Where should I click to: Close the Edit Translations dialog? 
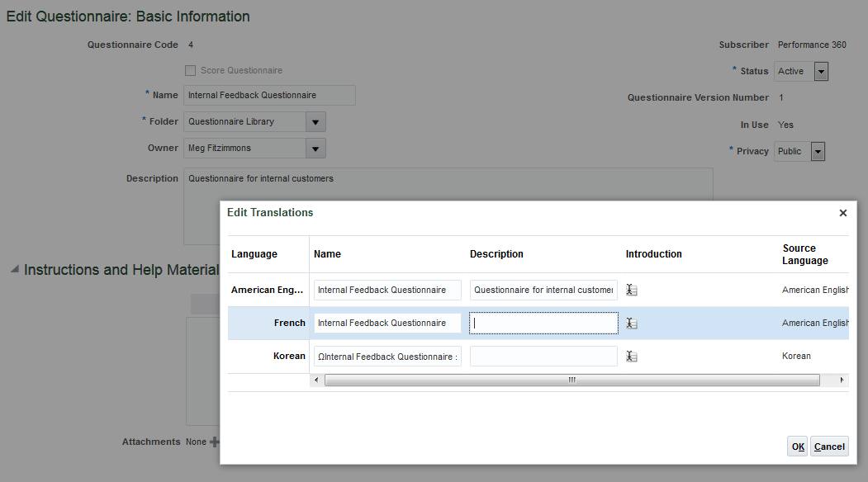tap(842, 213)
